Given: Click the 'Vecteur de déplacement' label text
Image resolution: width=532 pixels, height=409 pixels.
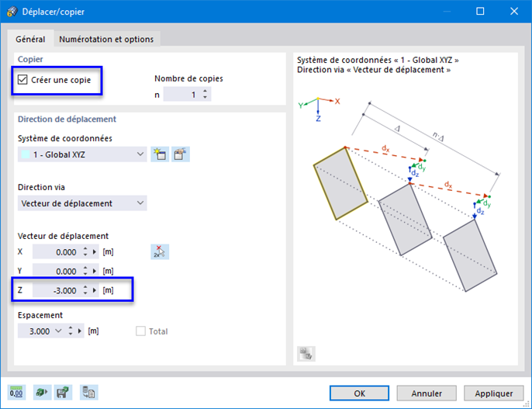Looking at the screenshot, I should click(63, 236).
